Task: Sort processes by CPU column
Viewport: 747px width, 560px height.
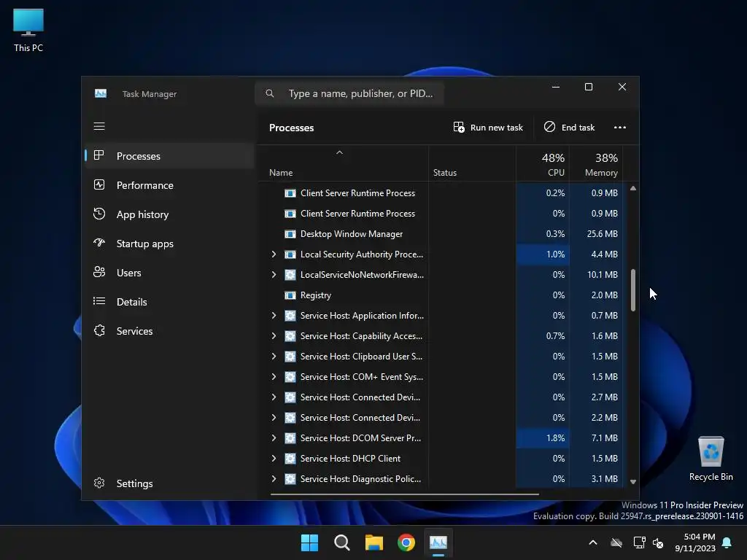Action: pos(543,164)
